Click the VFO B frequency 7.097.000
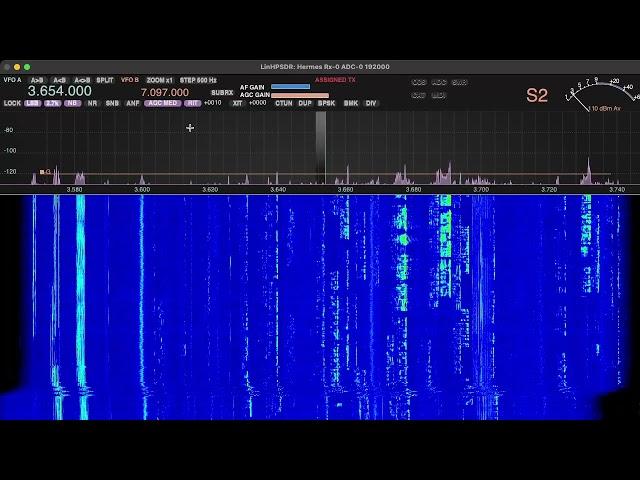Viewport: 640px width, 480px height. pyautogui.click(x=165, y=93)
